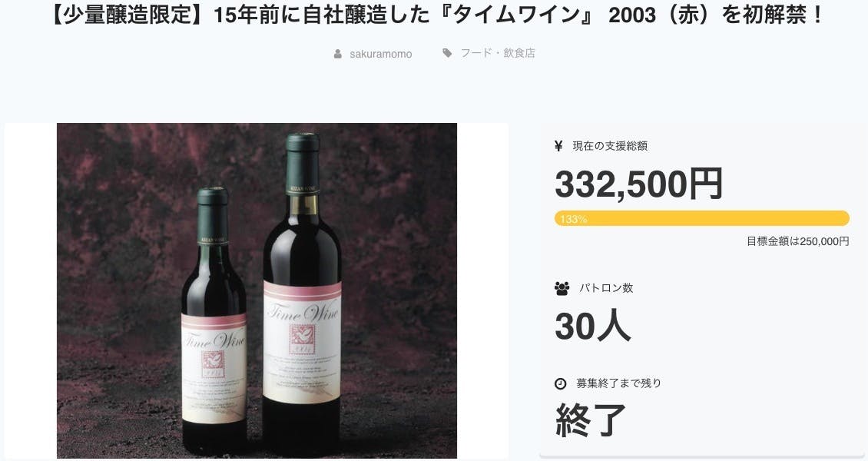Image resolution: width=868 pixels, height=461 pixels.
Task: Click the 30人 patron count
Action: [593, 327]
